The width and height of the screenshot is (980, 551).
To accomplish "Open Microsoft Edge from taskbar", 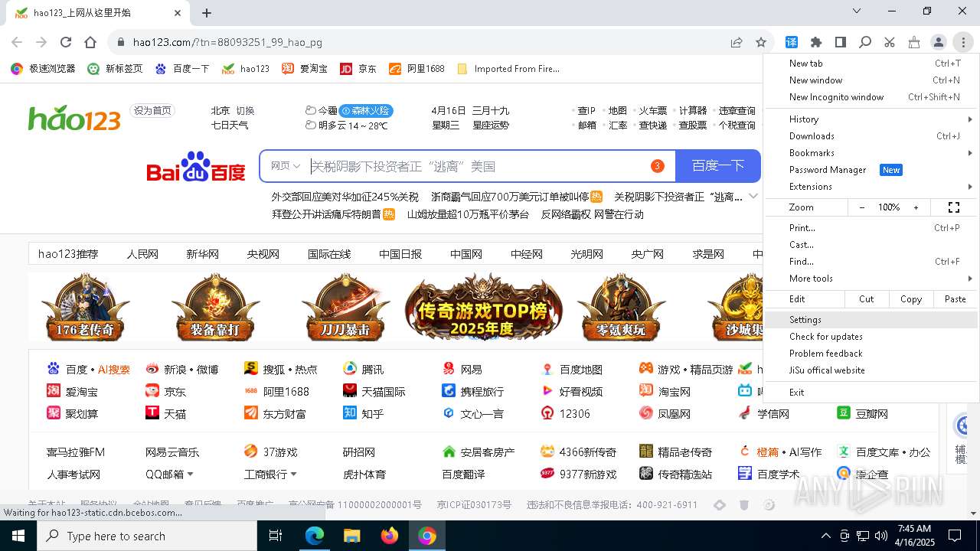I will [315, 536].
